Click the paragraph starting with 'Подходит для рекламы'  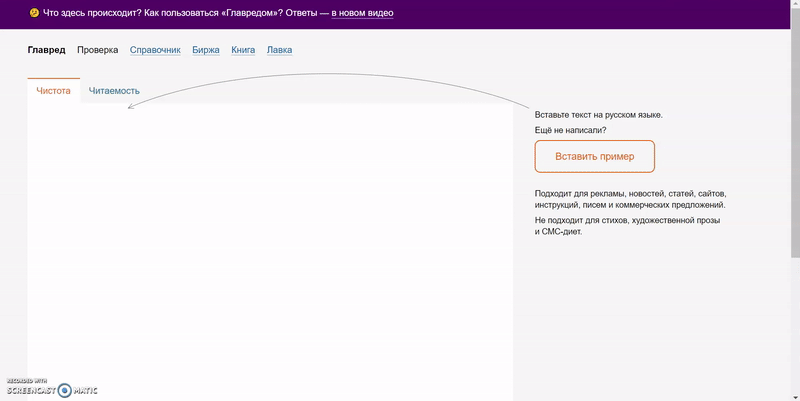631,199
